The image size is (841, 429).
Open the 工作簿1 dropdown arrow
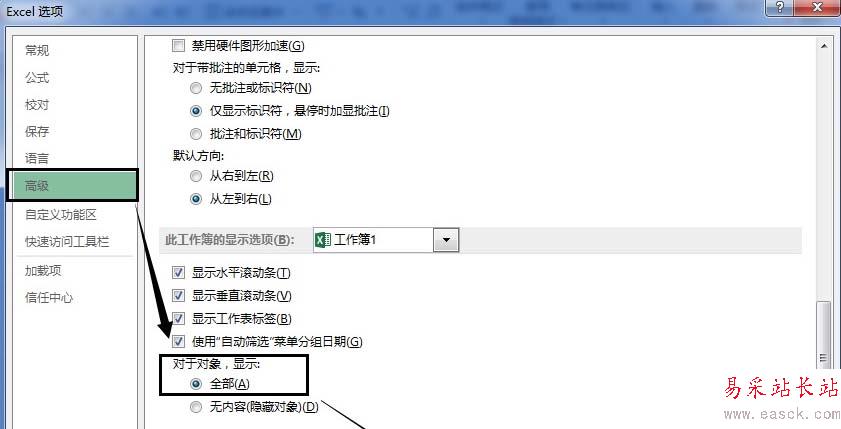click(x=446, y=240)
